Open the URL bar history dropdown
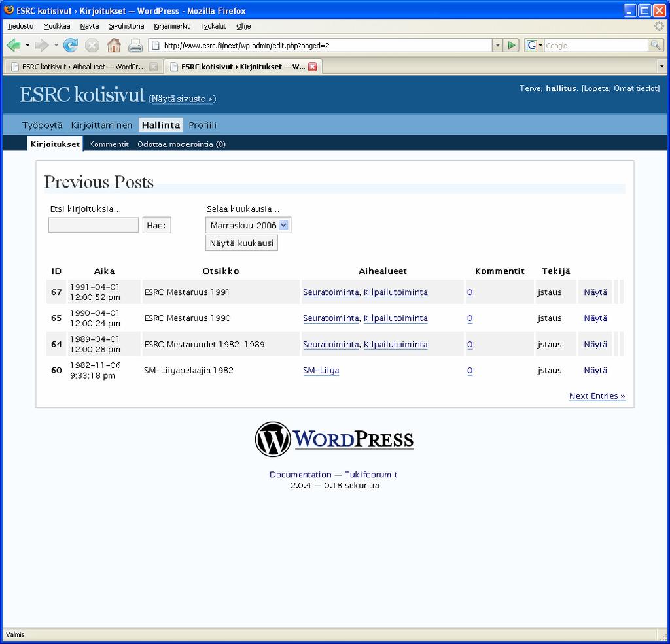670x644 pixels. [x=497, y=45]
